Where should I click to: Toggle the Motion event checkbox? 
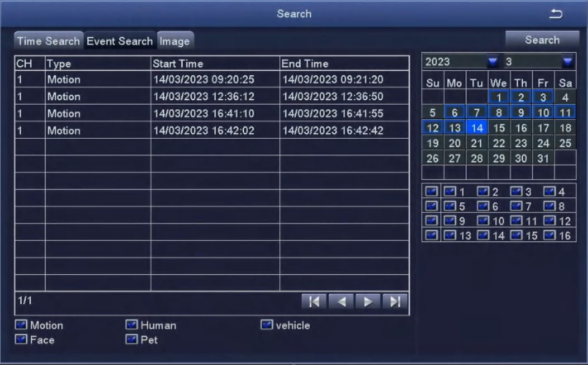point(21,325)
